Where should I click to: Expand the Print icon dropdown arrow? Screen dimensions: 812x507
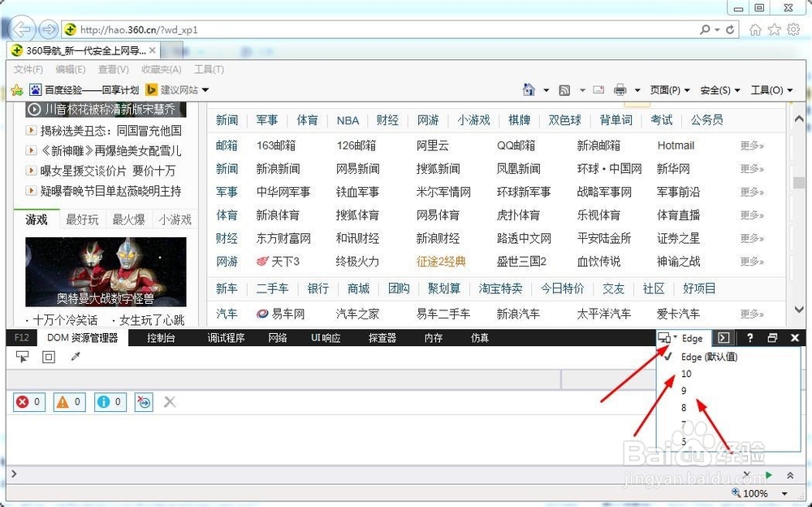[x=637, y=90]
